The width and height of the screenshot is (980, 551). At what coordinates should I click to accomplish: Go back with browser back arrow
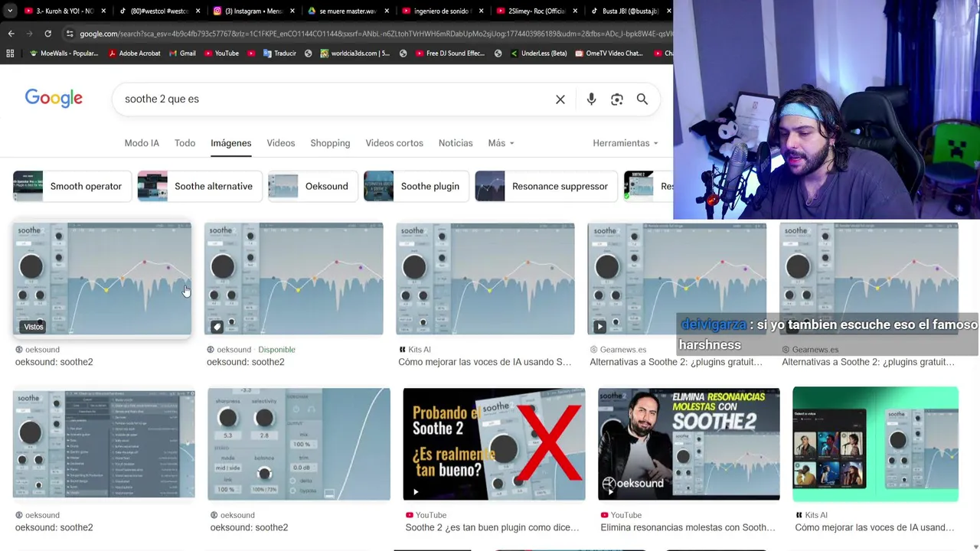tap(11, 34)
